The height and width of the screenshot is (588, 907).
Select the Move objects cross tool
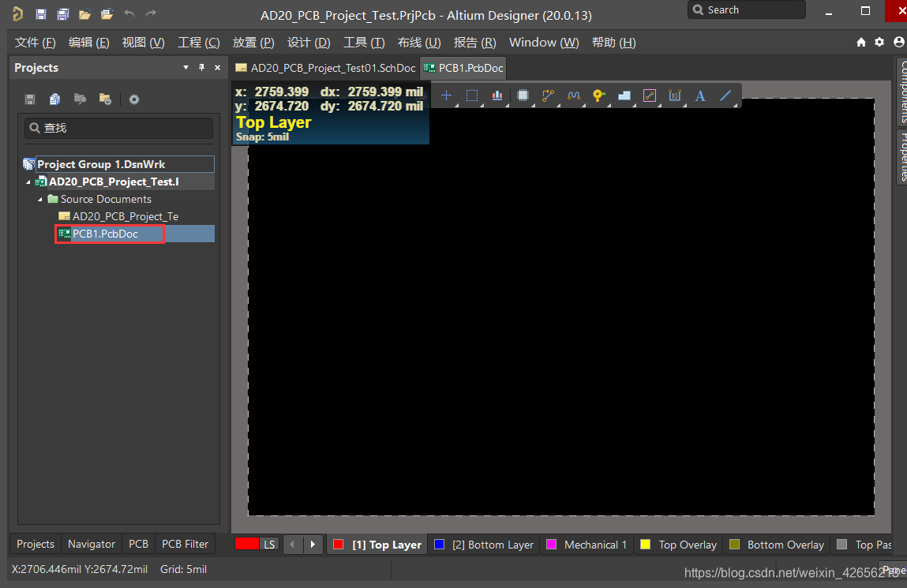pyautogui.click(x=447, y=96)
